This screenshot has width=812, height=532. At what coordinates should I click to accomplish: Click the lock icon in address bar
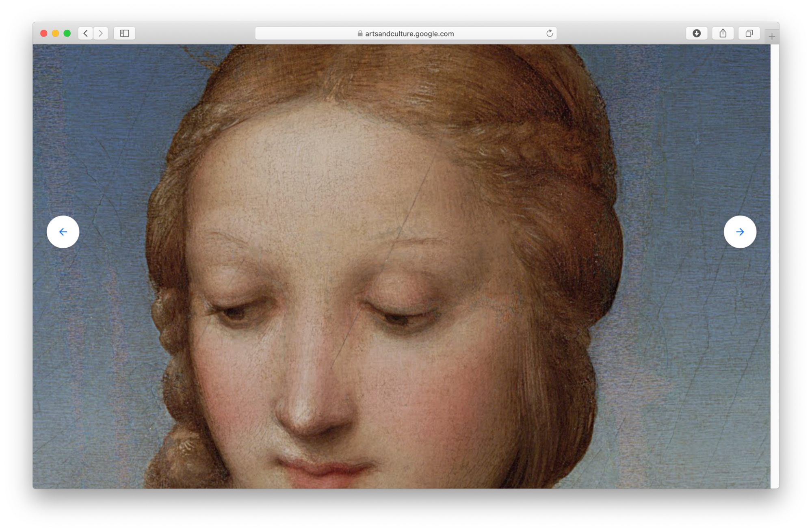tap(360, 33)
